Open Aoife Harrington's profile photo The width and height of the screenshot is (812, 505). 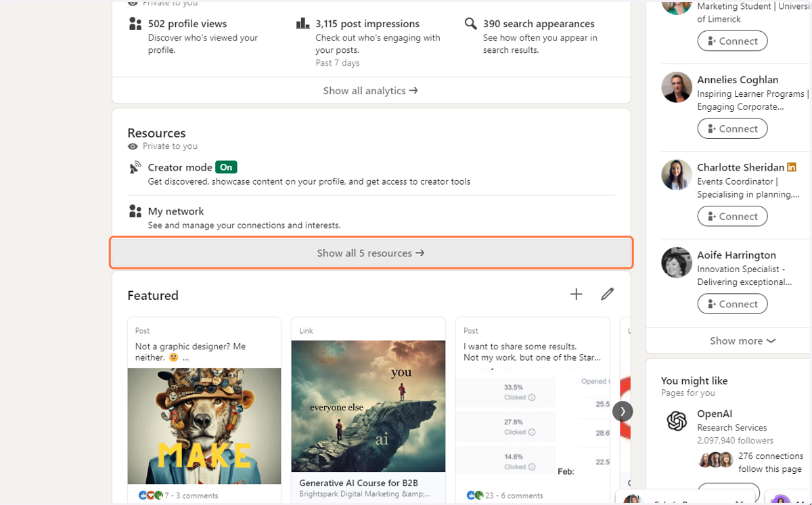point(677,263)
